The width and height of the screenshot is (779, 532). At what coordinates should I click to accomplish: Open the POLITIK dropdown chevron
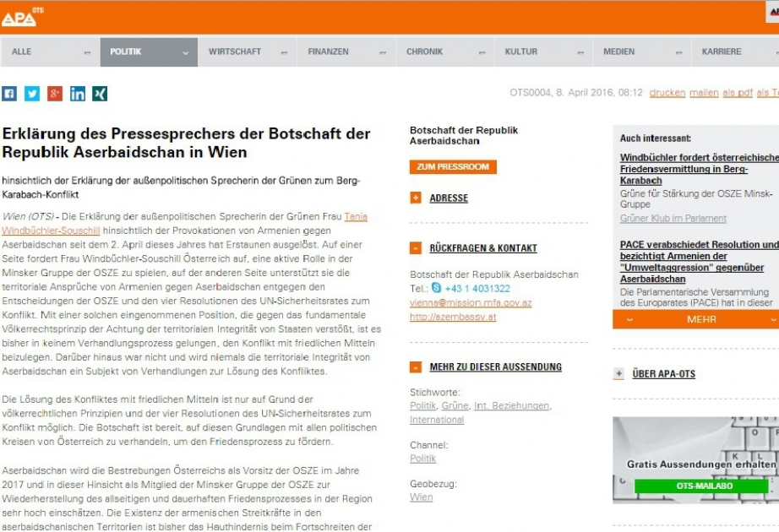pos(185,52)
